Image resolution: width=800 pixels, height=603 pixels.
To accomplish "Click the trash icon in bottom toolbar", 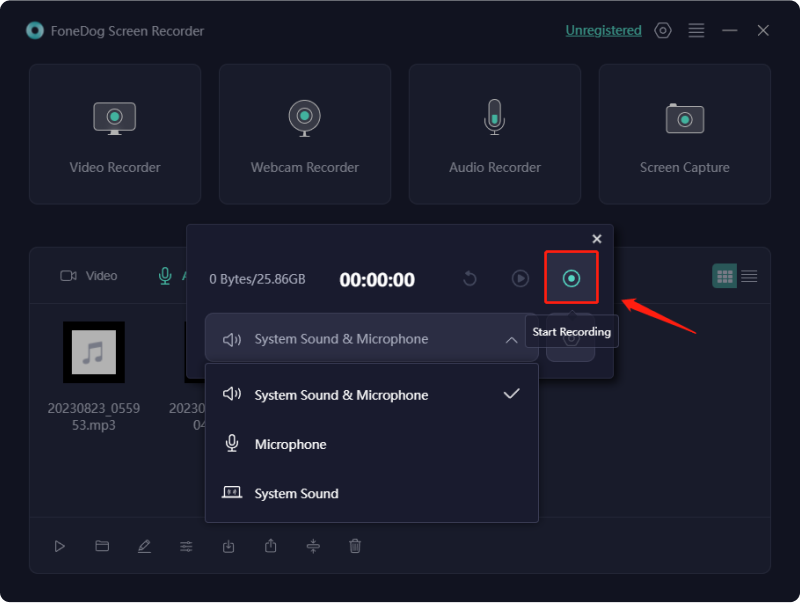I will click(x=355, y=546).
